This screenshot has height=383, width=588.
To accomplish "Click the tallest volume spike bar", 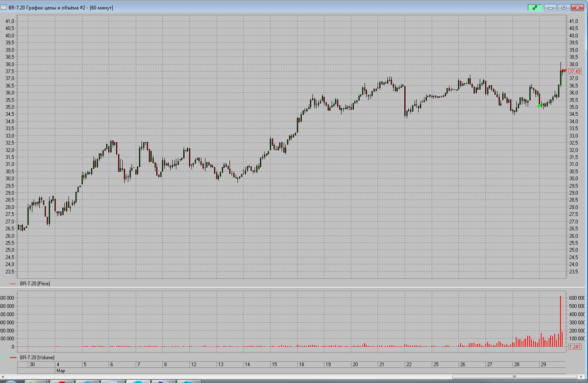I will [560, 321].
